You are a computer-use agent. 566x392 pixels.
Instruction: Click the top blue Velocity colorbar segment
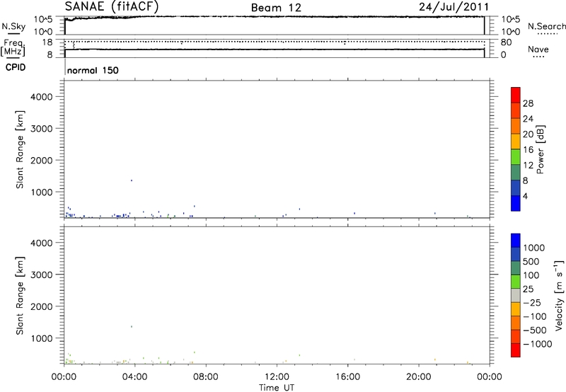coord(516,241)
